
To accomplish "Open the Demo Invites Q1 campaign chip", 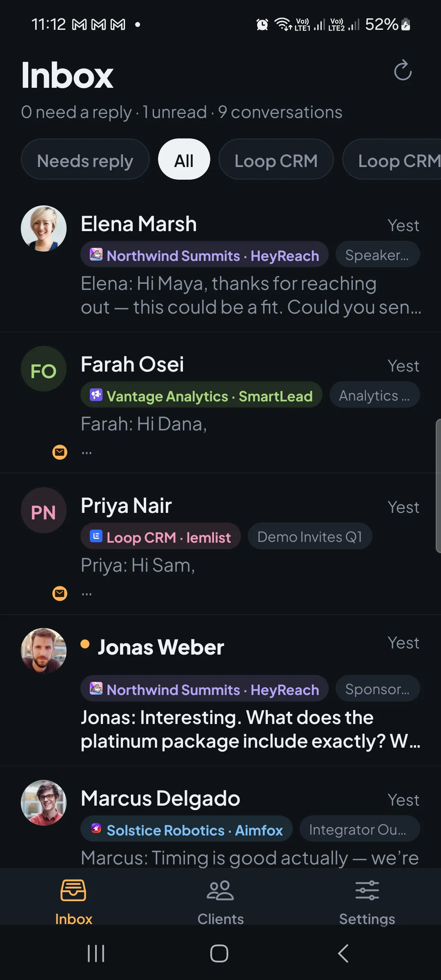I will tap(310, 536).
